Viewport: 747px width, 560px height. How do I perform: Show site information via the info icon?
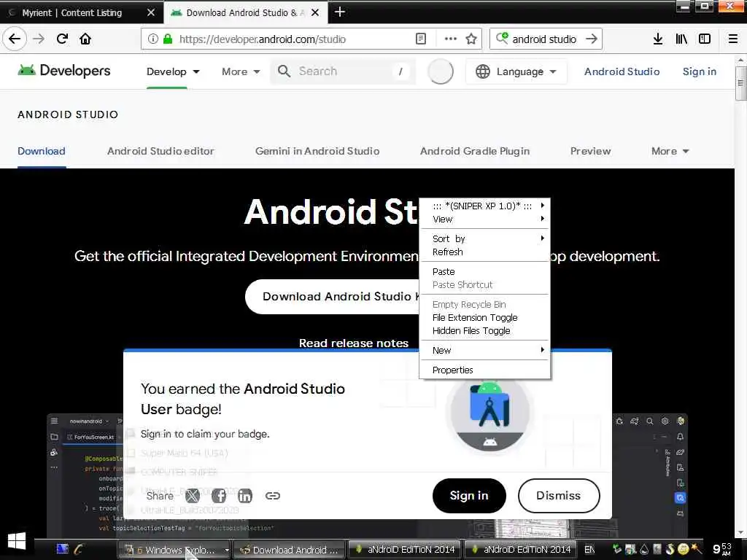pos(152,39)
